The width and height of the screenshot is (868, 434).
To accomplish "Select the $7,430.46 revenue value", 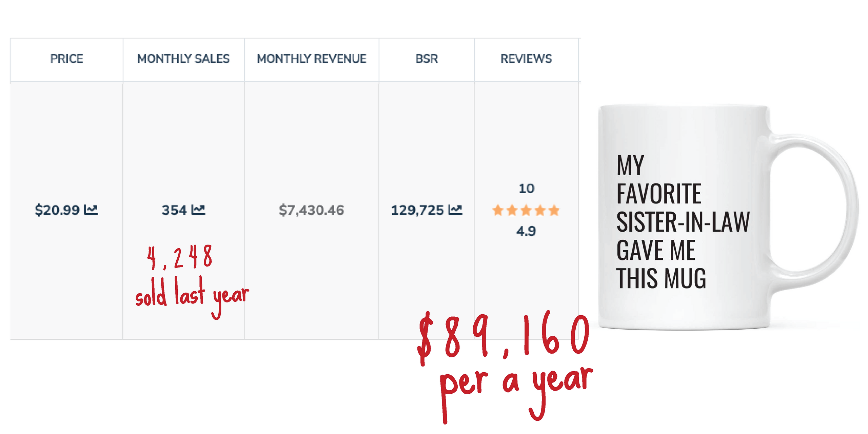I will [311, 210].
